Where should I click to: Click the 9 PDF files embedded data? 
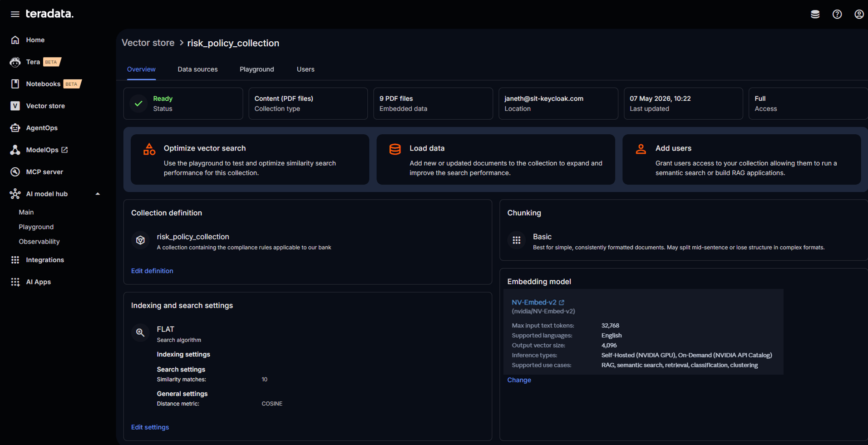(x=396, y=98)
